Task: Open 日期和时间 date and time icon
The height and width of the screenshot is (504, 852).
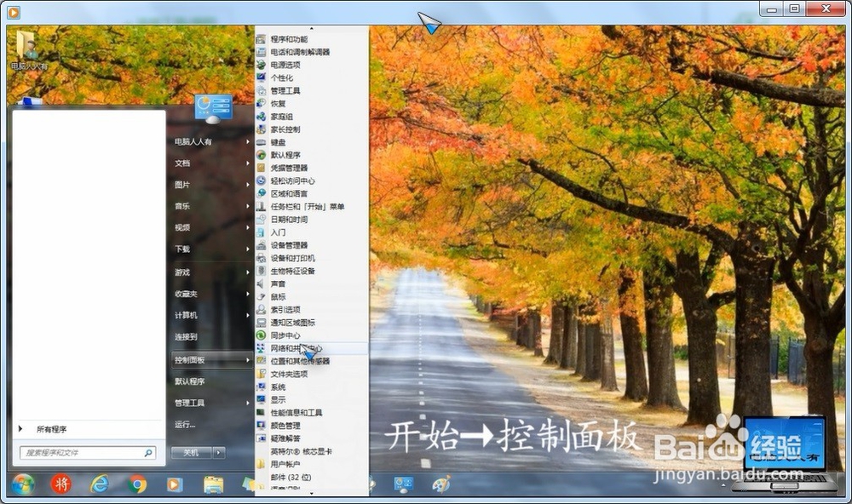Action: 262,220
